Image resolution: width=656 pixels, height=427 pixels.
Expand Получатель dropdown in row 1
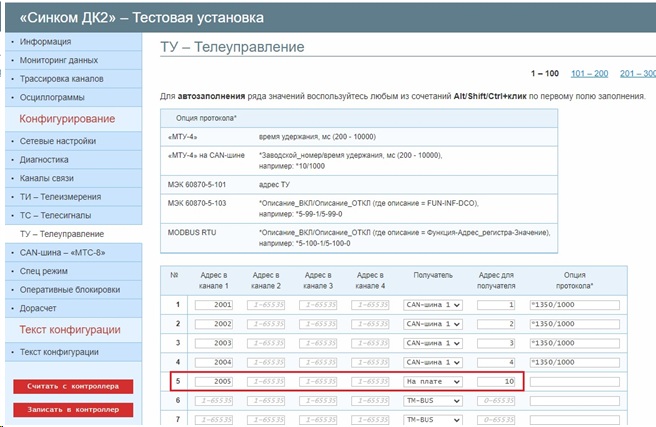(432, 304)
